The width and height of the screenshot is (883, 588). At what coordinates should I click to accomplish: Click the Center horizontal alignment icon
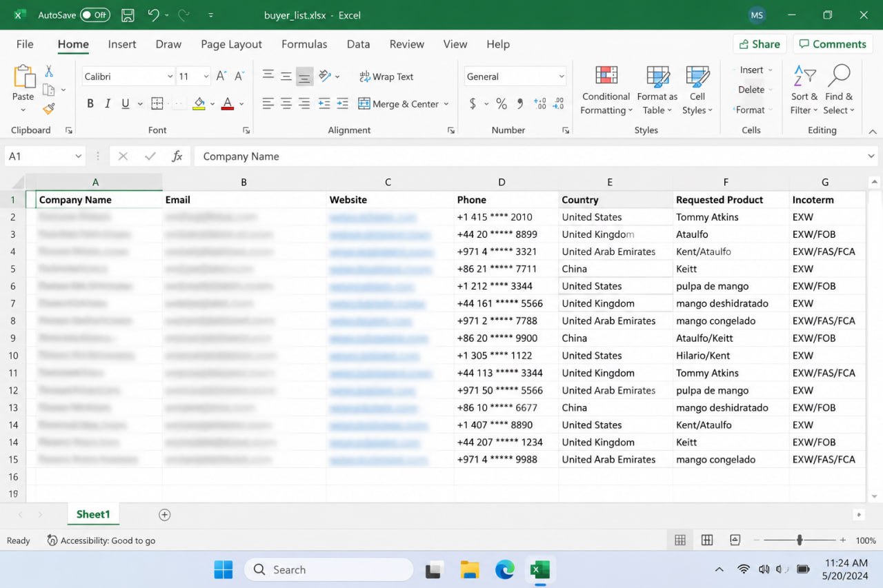[286, 104]
